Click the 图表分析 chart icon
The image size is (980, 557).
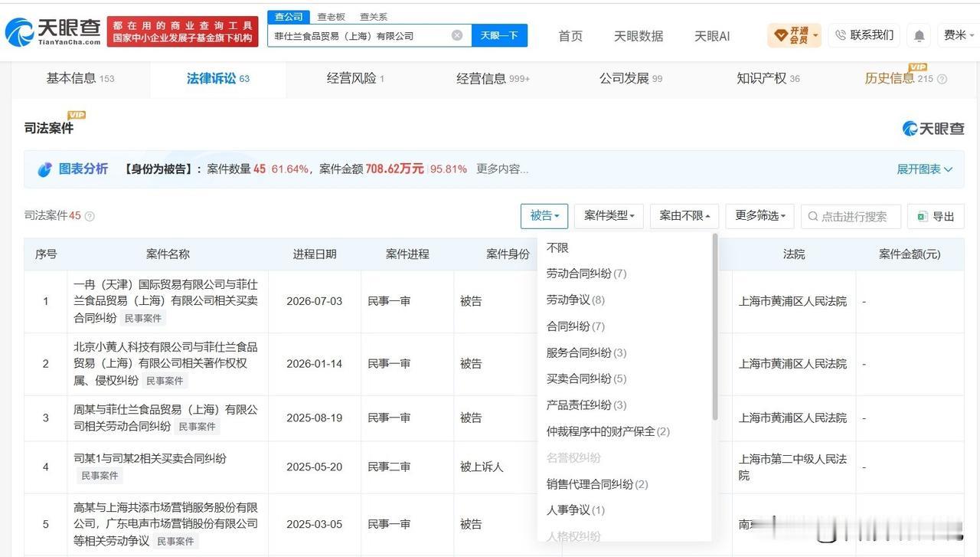44,169
